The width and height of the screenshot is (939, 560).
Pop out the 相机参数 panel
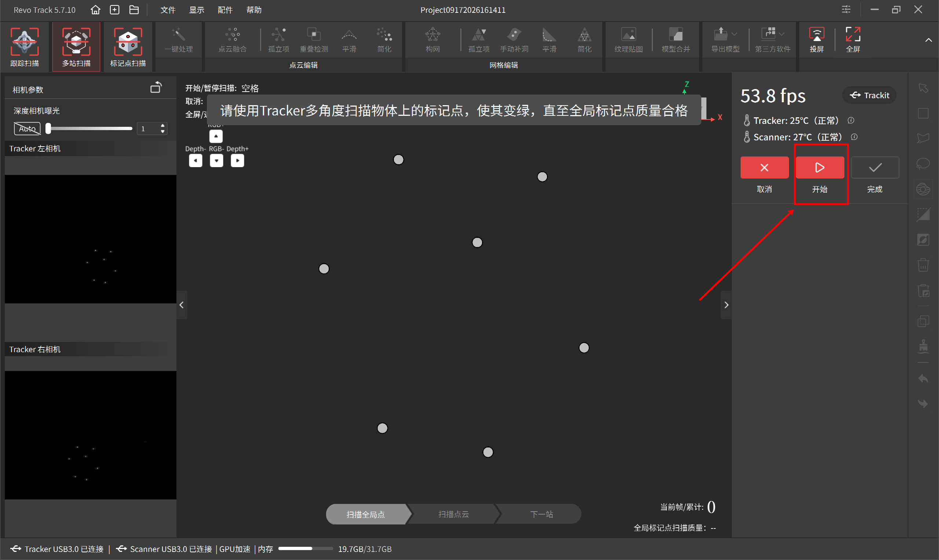pos(156,88)
